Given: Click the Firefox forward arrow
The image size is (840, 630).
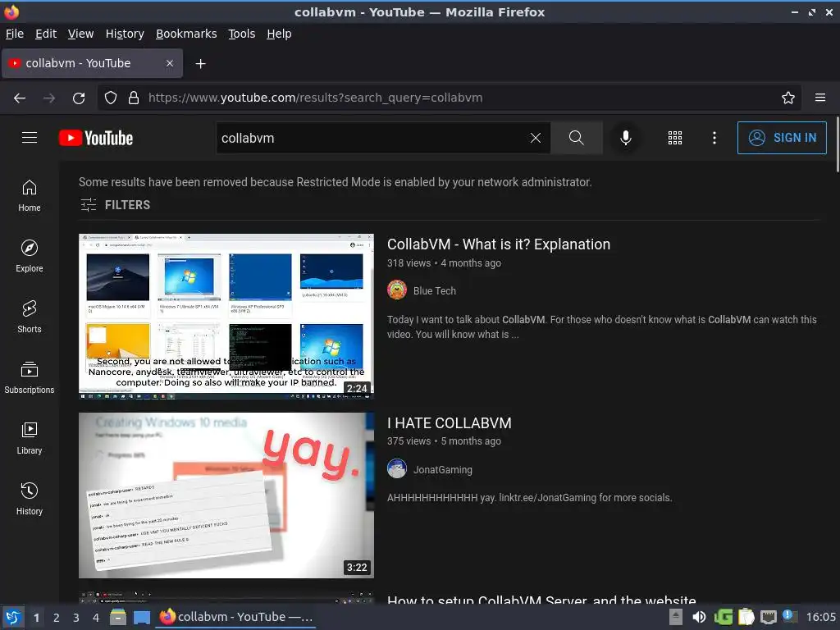Looking at the screenshot, I should click(x=49, y=98).
